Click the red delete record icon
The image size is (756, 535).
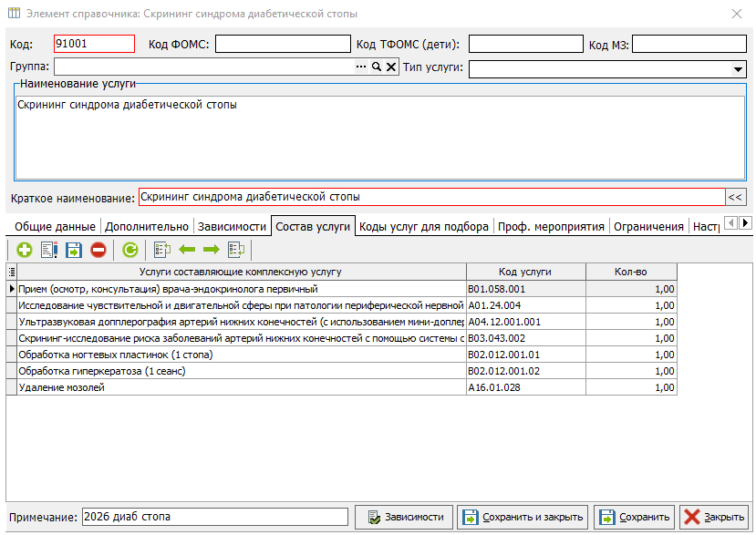(98, 250)
